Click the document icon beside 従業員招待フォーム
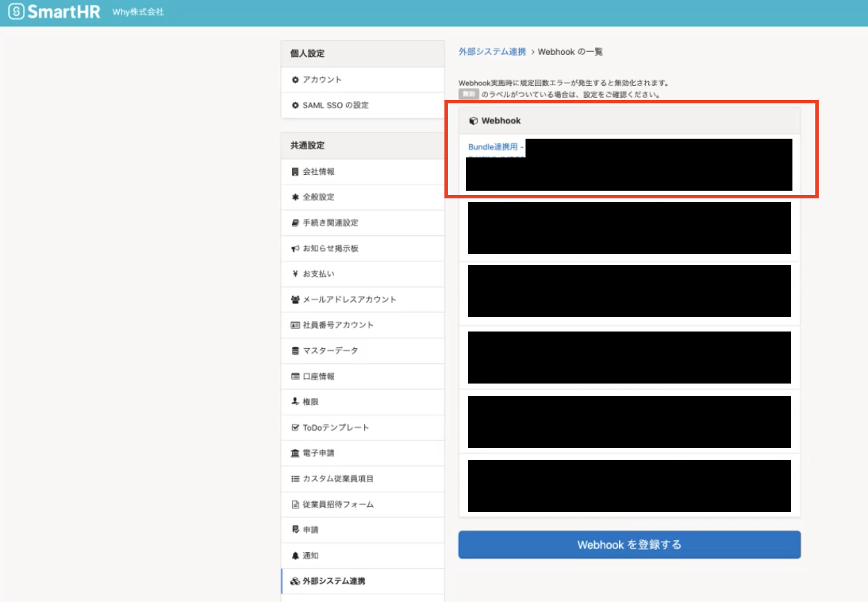 pyautogui.click(x=295, y=504)
